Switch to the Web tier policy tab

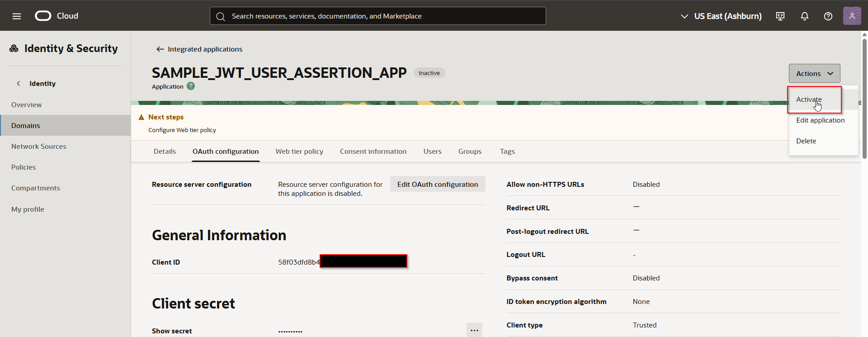299,152
